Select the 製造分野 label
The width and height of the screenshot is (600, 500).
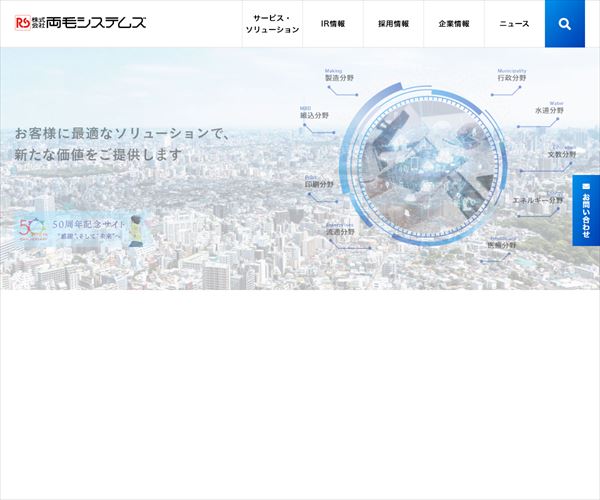point(339,78)
